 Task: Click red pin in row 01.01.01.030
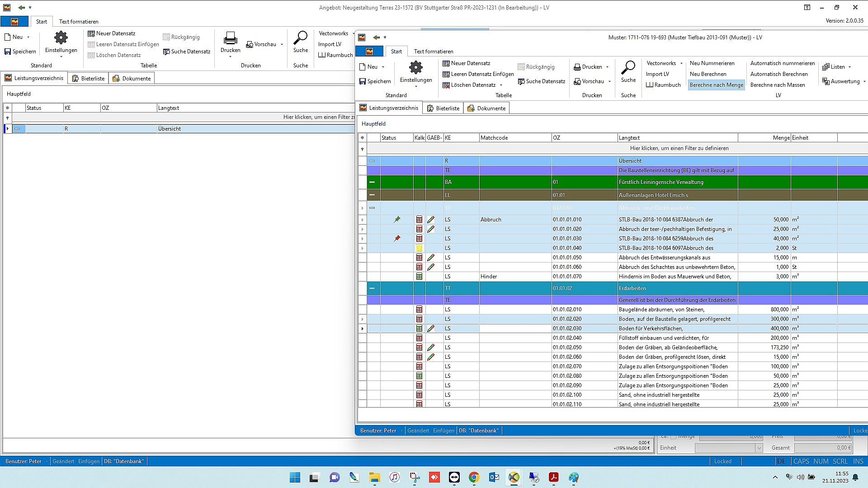(397, 239)
